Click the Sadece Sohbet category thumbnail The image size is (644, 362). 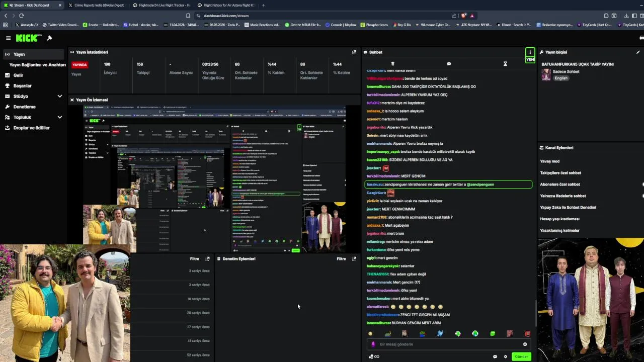tap(546, 74)
